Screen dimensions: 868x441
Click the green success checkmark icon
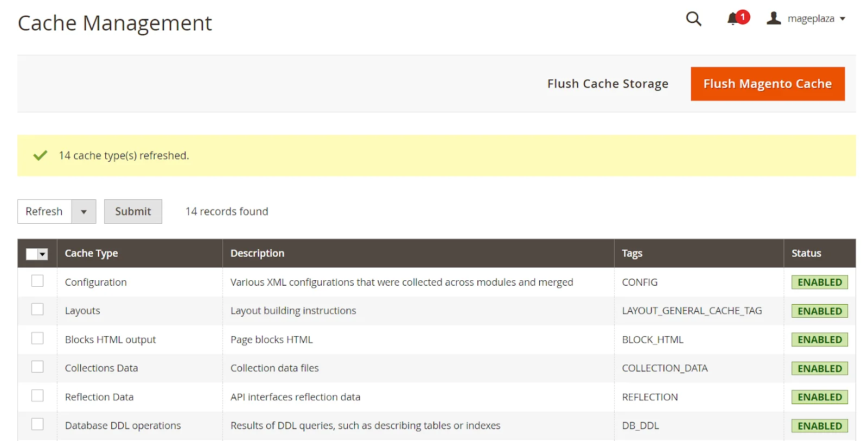point(40,156)
